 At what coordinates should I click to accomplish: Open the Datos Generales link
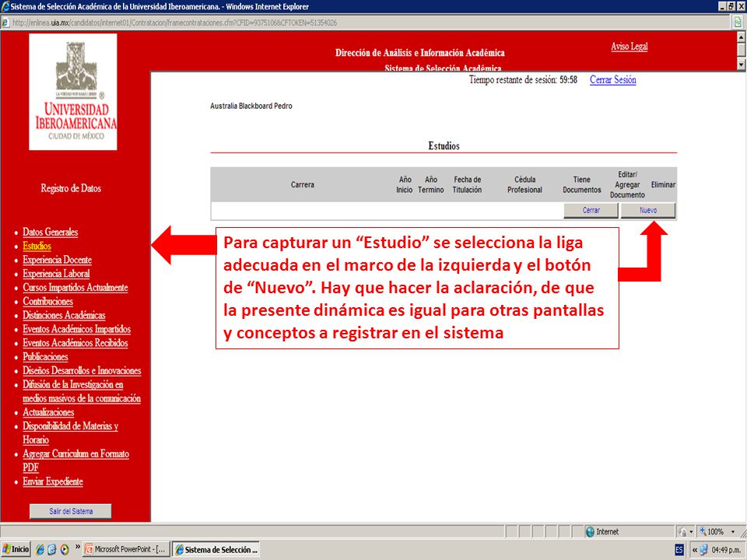(x=50, y=232)
